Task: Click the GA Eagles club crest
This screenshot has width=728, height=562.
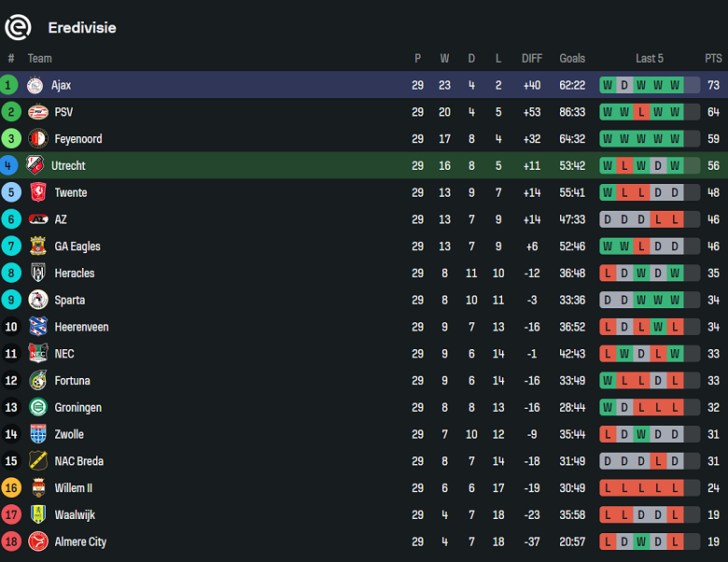Action: click(37, 246)
